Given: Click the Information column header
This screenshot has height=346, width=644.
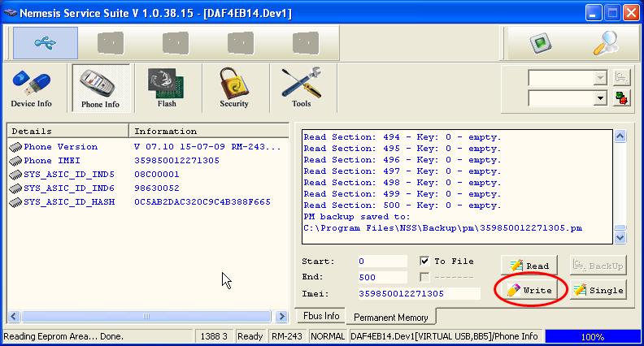Looking at the screenshot, I should coord(209,132).
